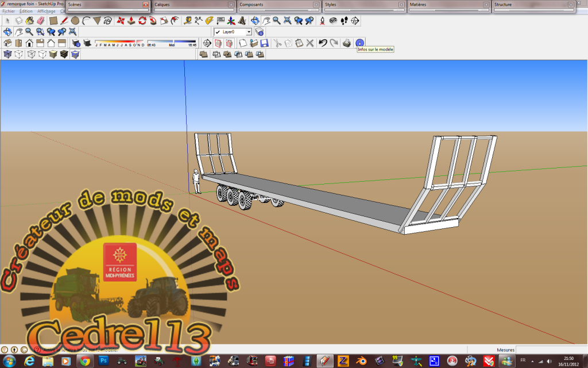Choose the Rectangle drawing tool
Screen dimensions: 588x368
tap(53, 21)
